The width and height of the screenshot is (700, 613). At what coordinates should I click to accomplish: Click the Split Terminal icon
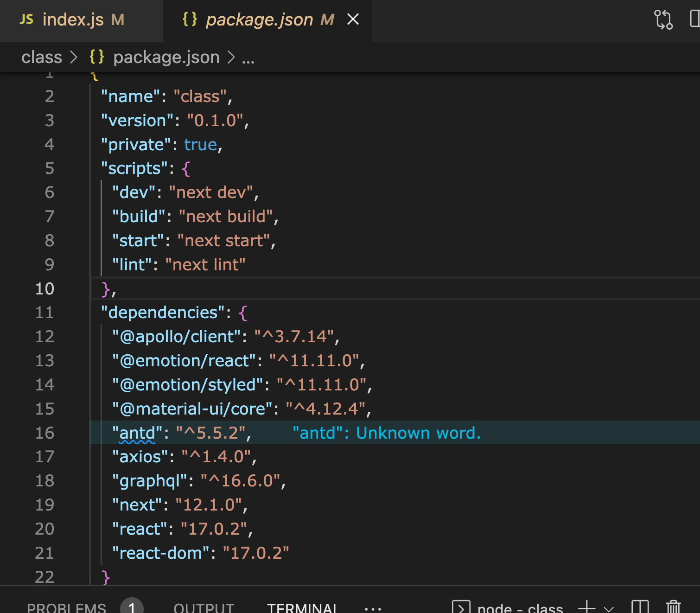[640, 607]
